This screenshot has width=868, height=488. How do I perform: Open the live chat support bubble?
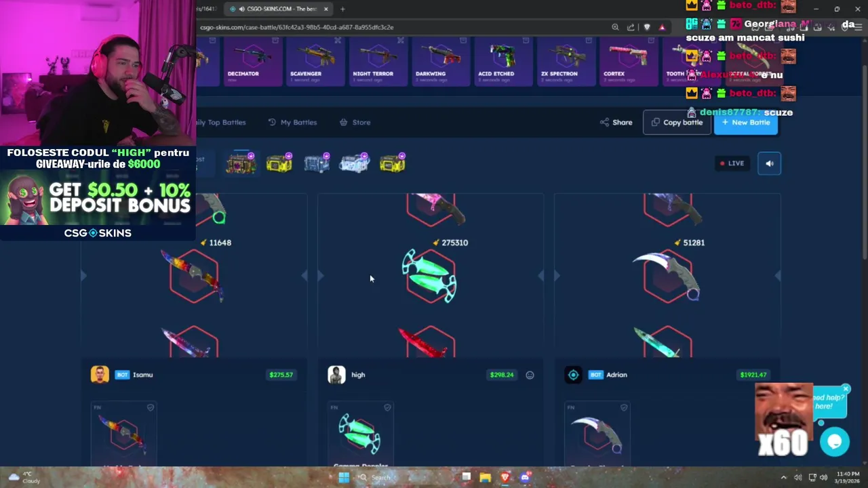834,442
